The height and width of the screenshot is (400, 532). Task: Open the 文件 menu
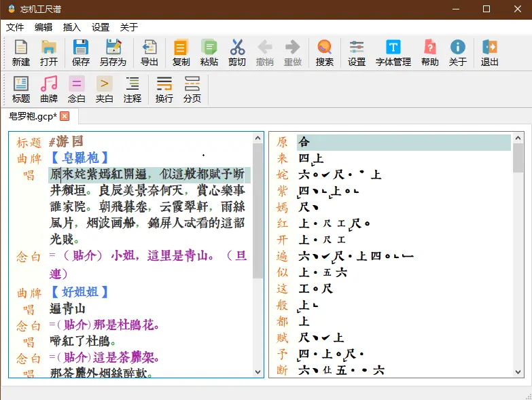pyautogui.click(x=15, y=27)
